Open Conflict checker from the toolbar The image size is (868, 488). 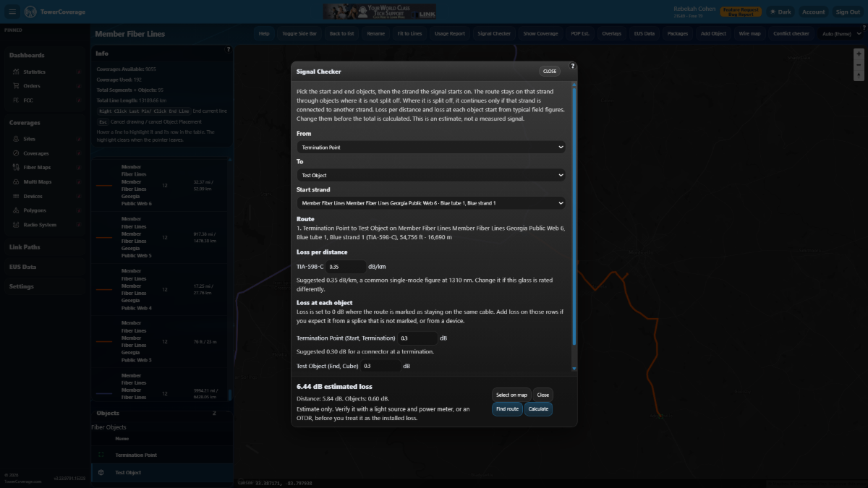click(x=791, y=33)
